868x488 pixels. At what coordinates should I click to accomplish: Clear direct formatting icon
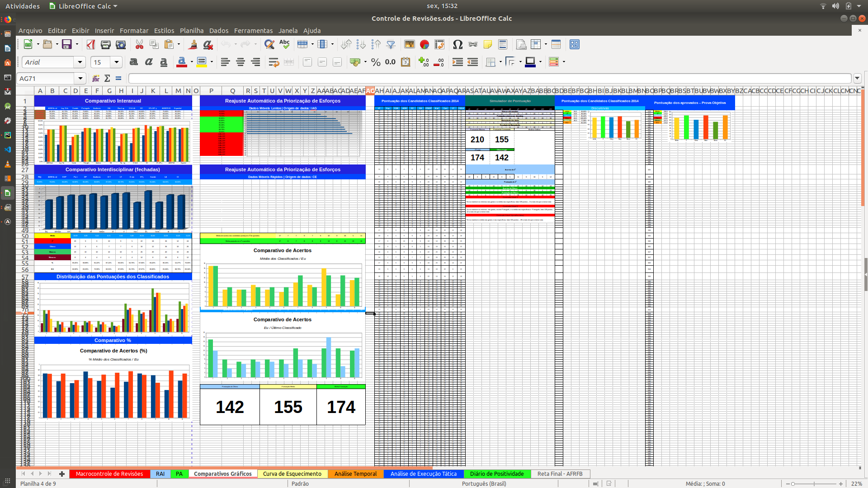pos(208,44)
